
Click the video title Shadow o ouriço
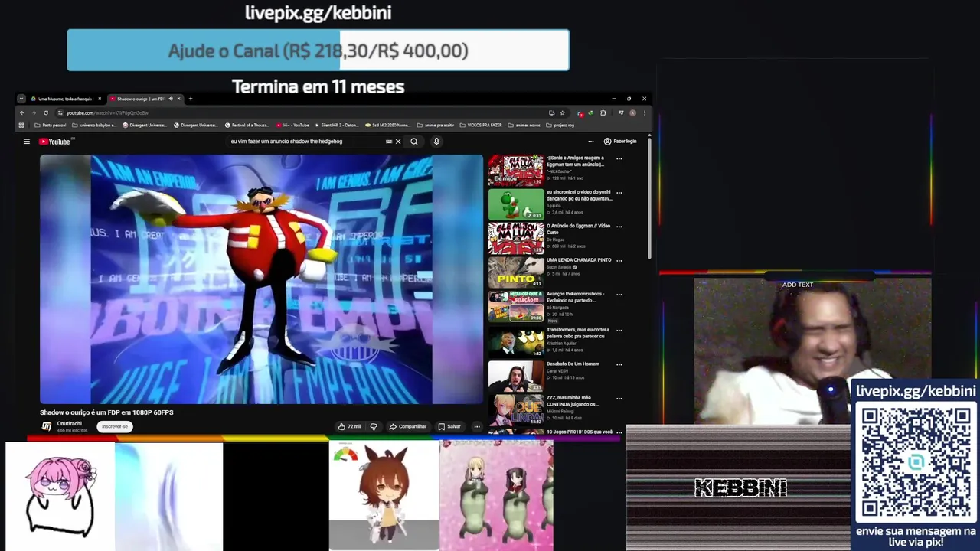[x=106, y=412]
